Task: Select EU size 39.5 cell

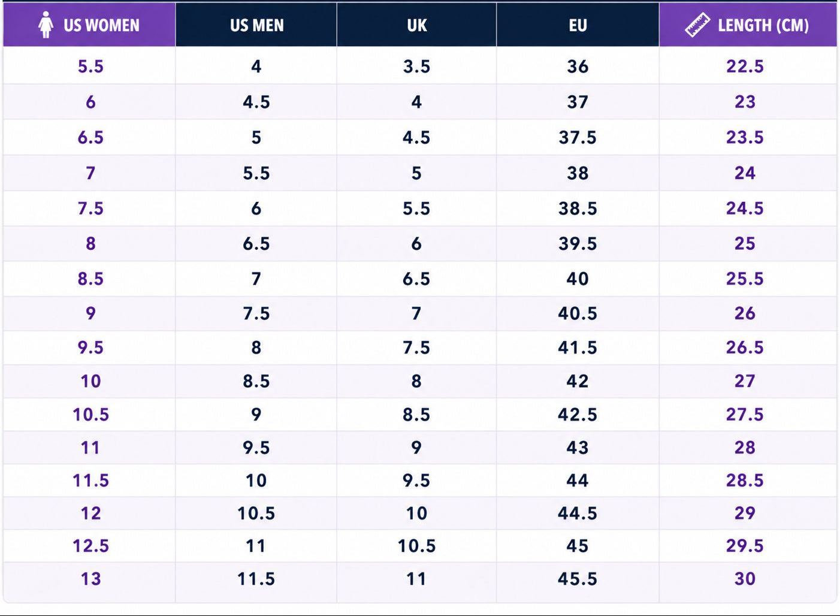Action: pos(578,244)
